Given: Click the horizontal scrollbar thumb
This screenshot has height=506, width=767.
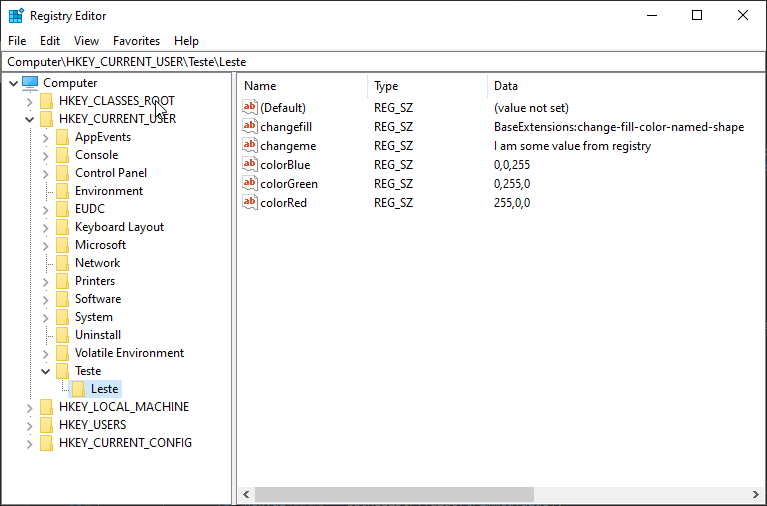Looking at the screenshot, I should tap(394, 494).
